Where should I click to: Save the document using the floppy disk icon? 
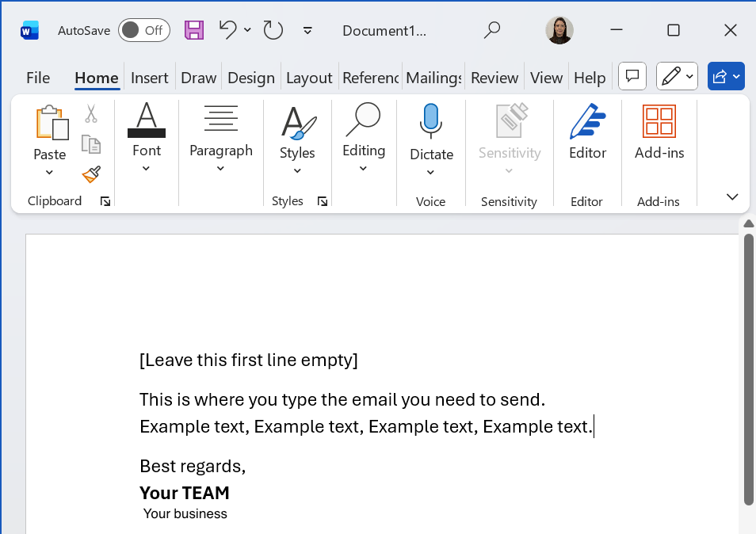click(193, 29)
